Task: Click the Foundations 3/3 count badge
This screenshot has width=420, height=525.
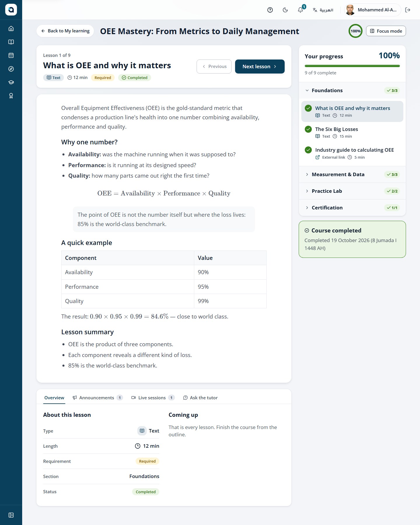Action: click(392, 90)
